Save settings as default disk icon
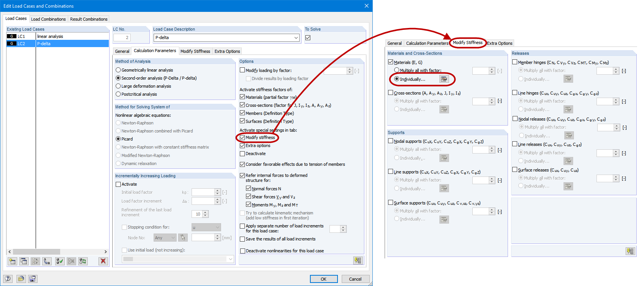 click(x=33, y=279)
